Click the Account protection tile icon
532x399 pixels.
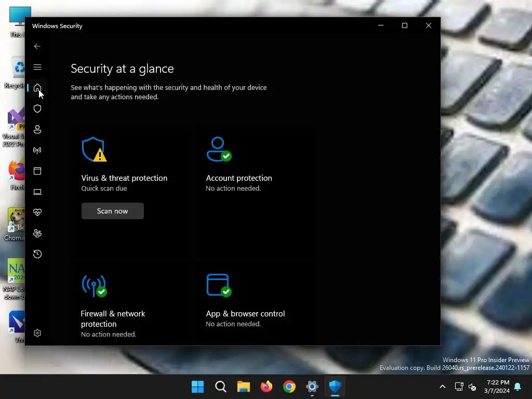[219, 149]
